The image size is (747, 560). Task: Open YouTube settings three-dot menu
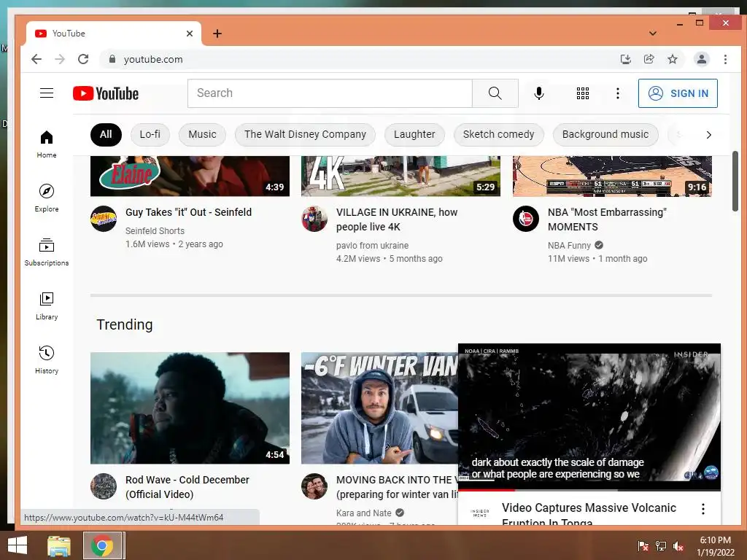(x=617, y=93)
